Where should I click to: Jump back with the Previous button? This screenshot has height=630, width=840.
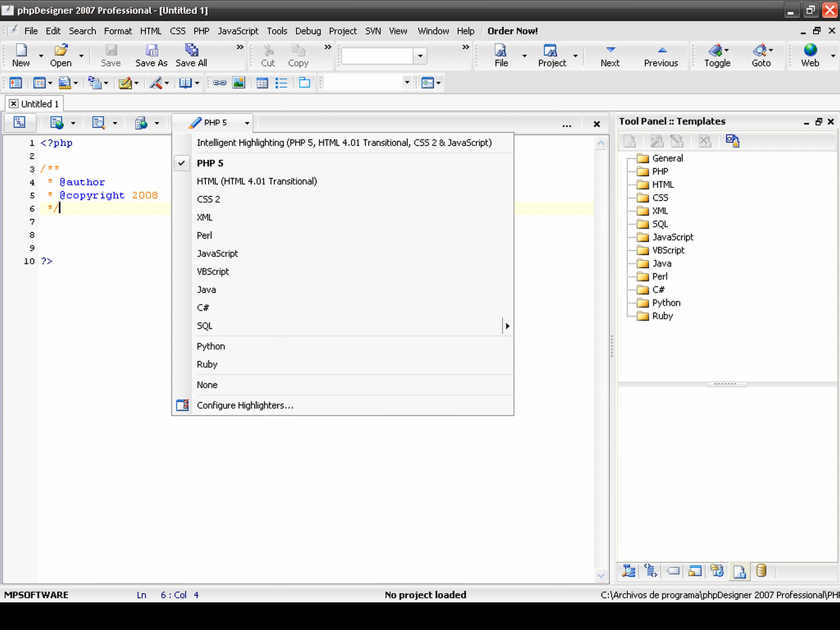pos(661,55)
